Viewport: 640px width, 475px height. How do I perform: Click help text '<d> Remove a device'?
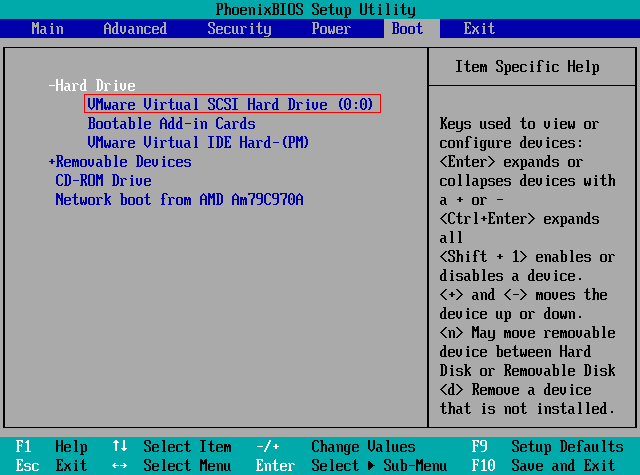(515, 390)
